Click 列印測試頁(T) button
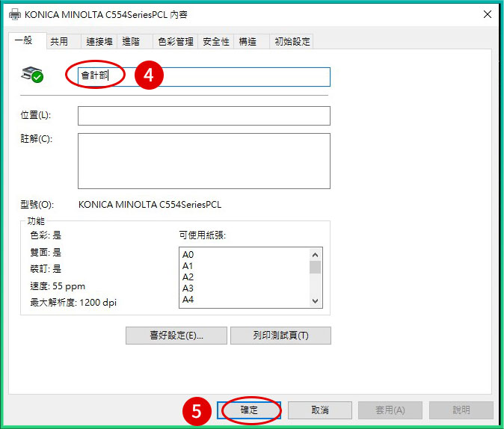 coord(280,336)
